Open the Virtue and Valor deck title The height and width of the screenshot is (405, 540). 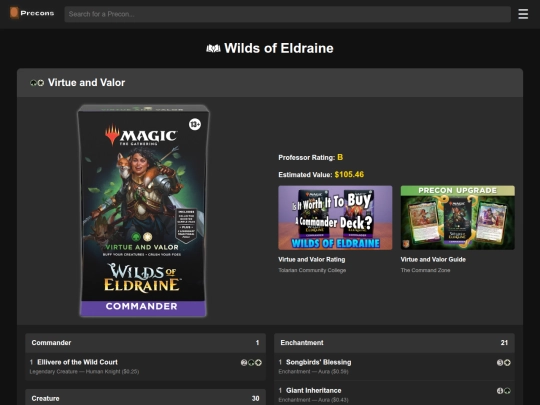point(86,83)
